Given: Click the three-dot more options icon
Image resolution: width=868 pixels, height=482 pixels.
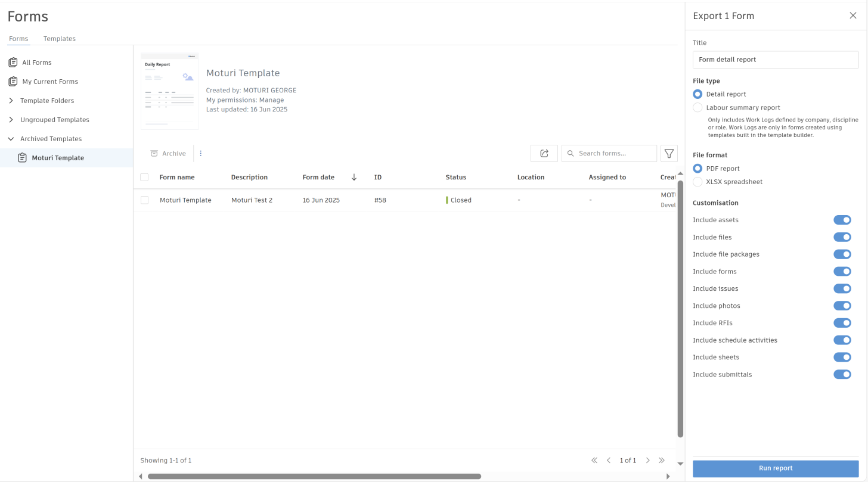Looking at the screenshot, I should click(201, 153).
